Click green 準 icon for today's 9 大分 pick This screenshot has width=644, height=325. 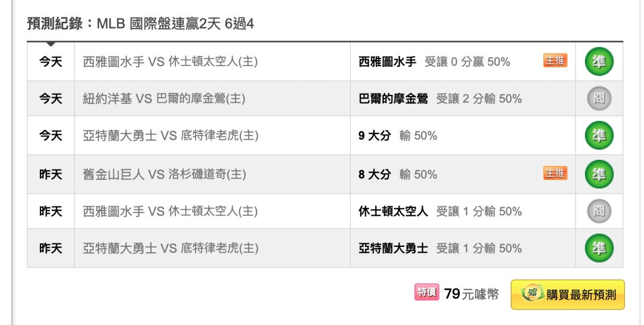pyautogui.click(x=599, y=135)
